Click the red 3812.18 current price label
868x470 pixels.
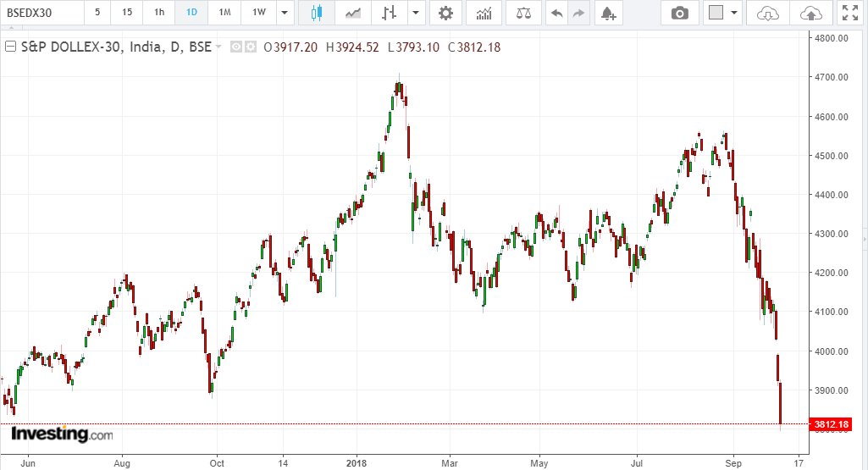831,424
